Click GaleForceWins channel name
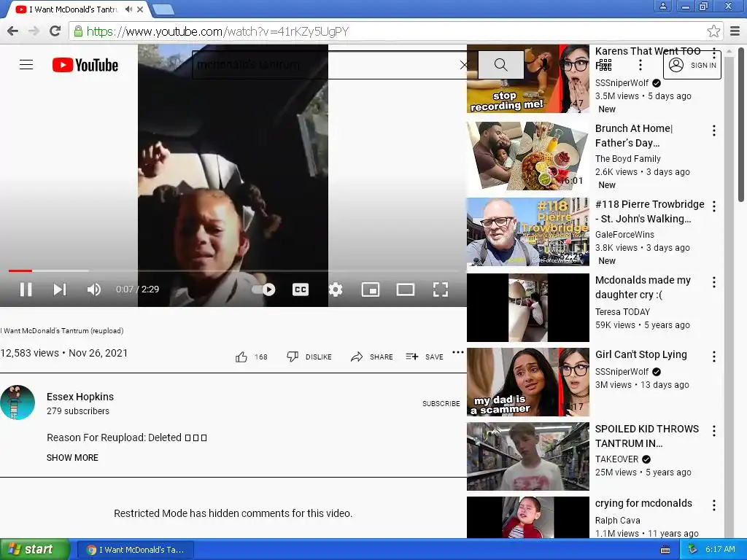The image size is (747, 560). [624, 234]
